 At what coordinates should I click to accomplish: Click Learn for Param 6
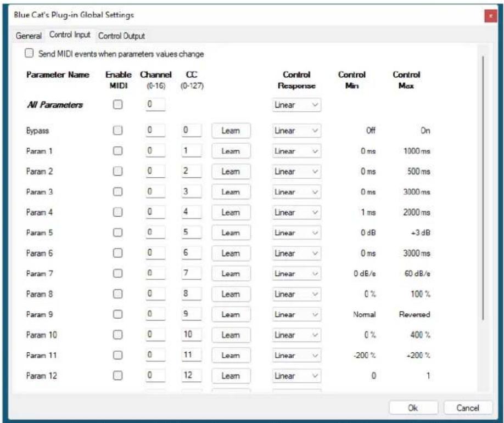pos(231,253)
